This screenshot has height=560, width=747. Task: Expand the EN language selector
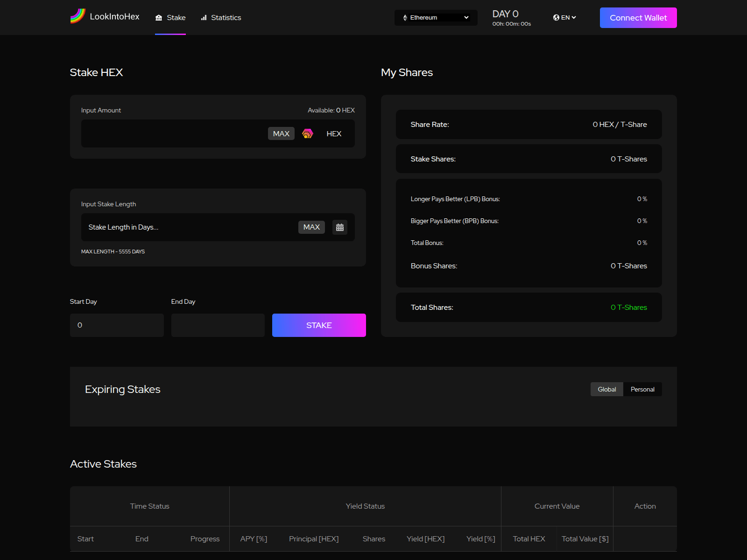pyautogui.click(x=564, y=17)
